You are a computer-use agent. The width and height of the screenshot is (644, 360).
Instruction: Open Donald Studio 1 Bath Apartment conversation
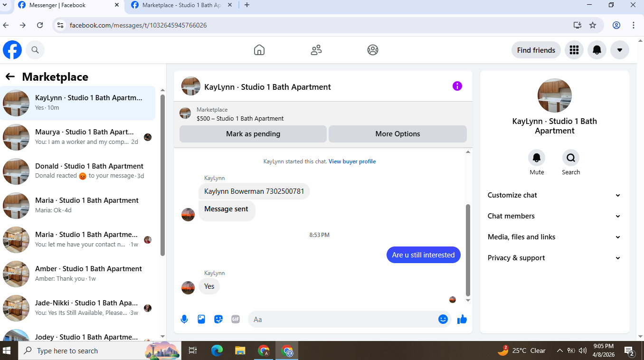(78, 171)
